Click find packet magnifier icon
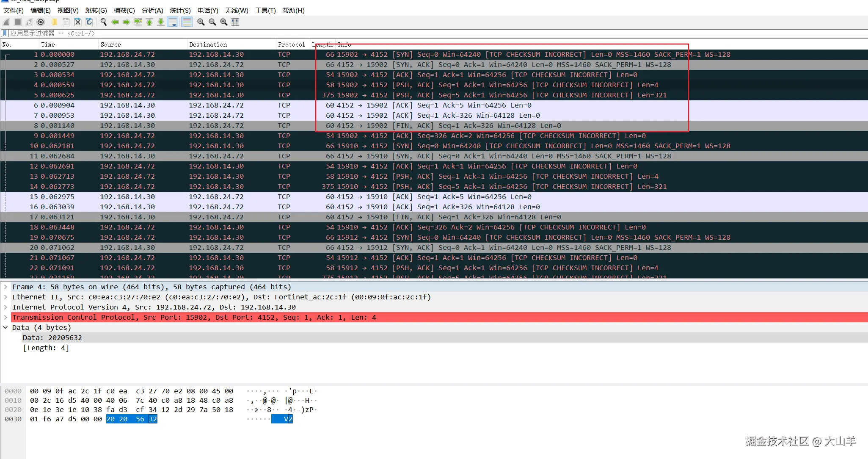Screen dimensions: 868x459 (x=103, y=22)
